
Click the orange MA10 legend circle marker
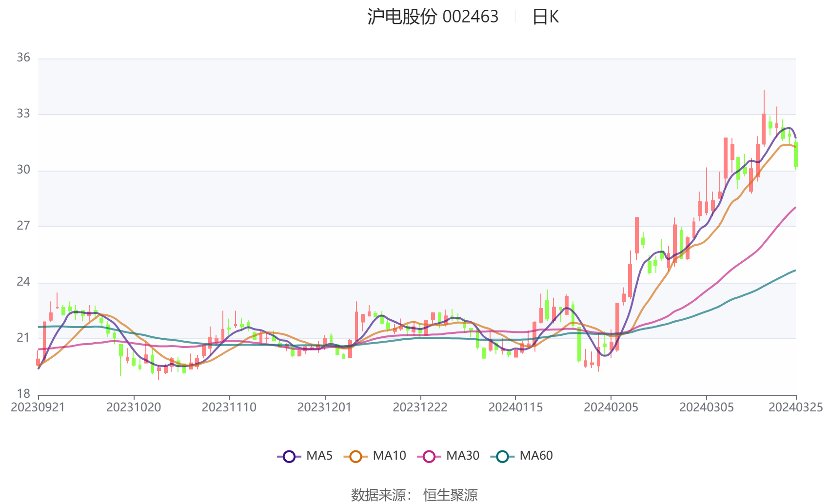coord(355,457)
